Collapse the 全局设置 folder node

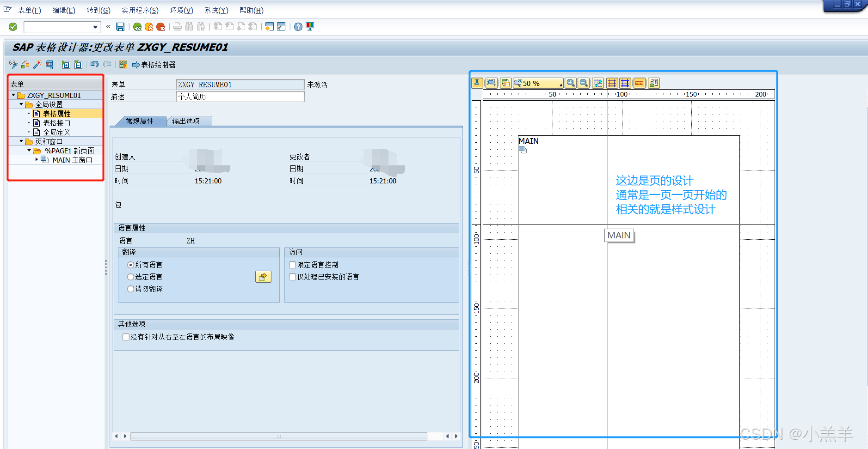[x=21, y=104]
